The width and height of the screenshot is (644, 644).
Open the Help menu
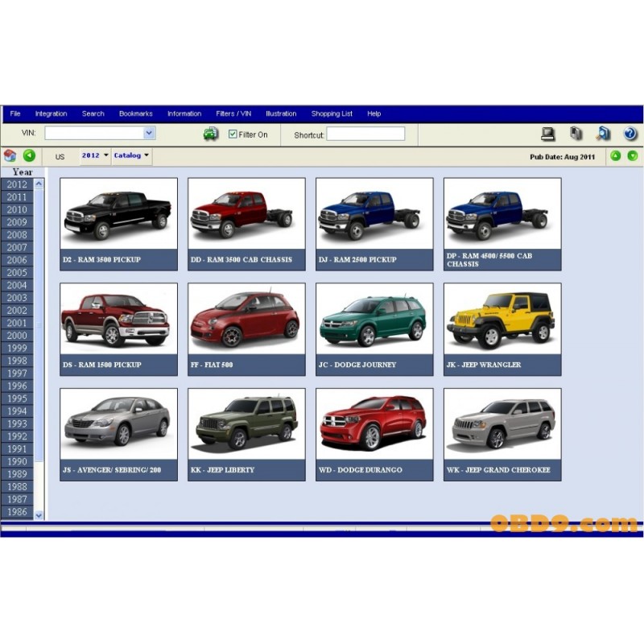point(374,114)
